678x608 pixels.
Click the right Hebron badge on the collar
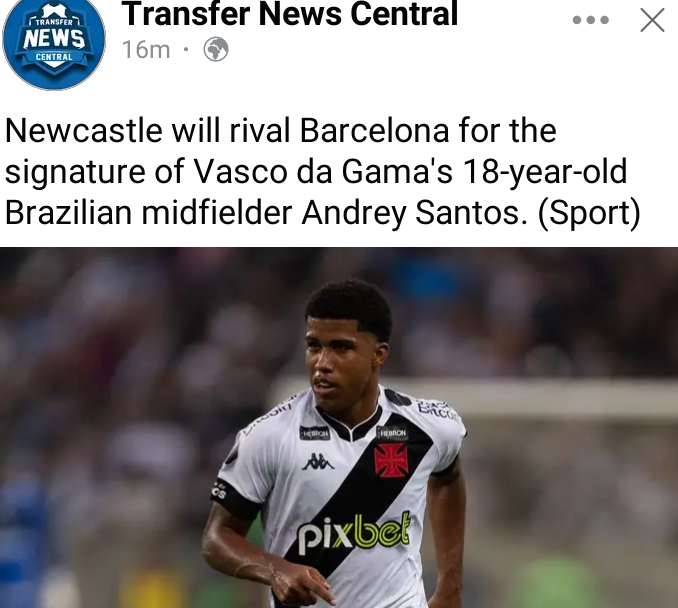[x=392, y=432]
